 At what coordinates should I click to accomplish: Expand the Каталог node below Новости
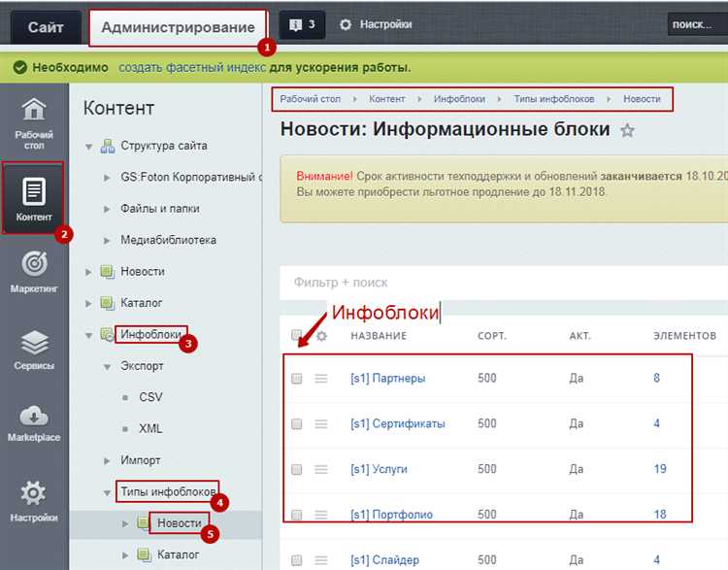pyautogui.click(x=88, y=304)
